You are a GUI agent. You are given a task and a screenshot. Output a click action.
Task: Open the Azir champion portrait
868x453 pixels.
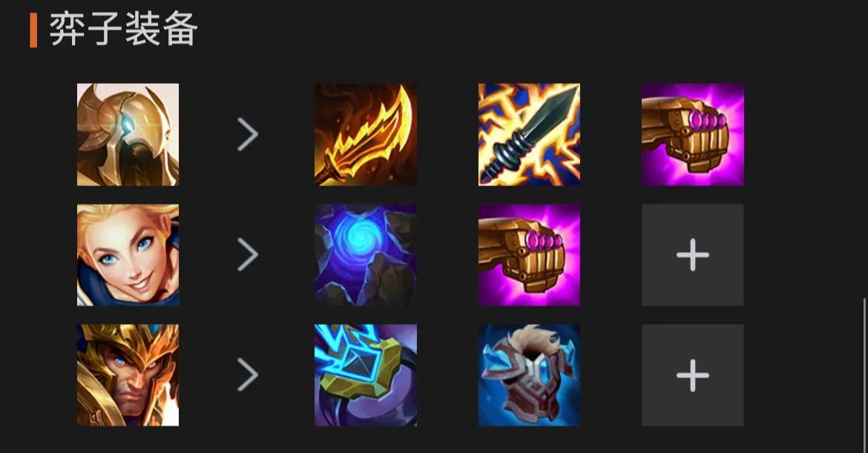point(128,134)
